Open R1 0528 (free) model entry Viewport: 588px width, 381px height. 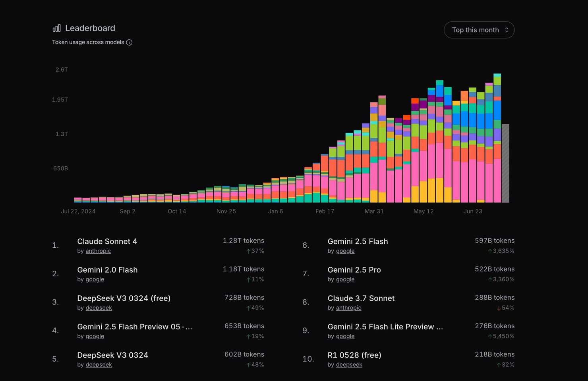(x=354, y=355)
